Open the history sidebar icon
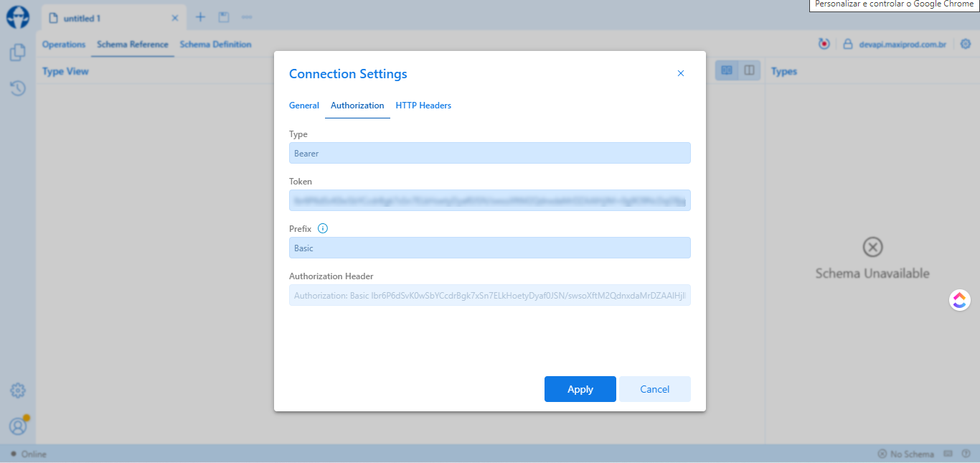Viewport: 980px width, 463px height. [18, 88]
